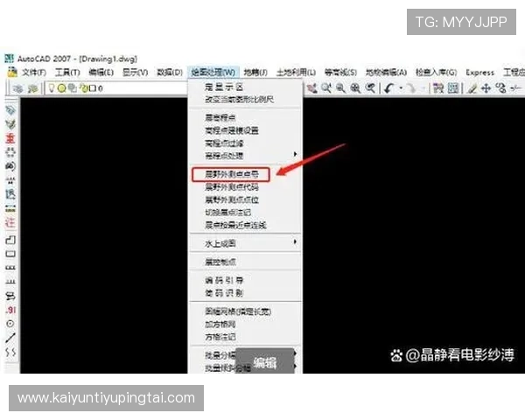Click the red 注 annotation icon in left toolbar
The width and height of the screenshot is (525, 420).
click(10, 222)
